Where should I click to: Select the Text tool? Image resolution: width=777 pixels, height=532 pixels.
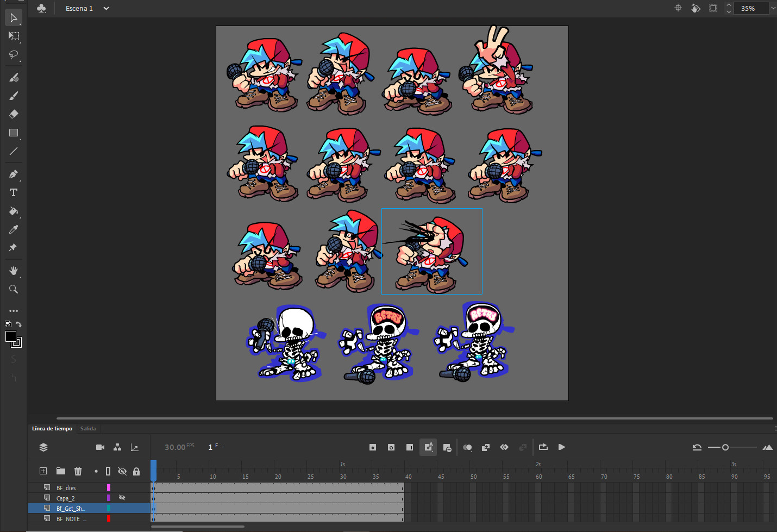point(14,193)
